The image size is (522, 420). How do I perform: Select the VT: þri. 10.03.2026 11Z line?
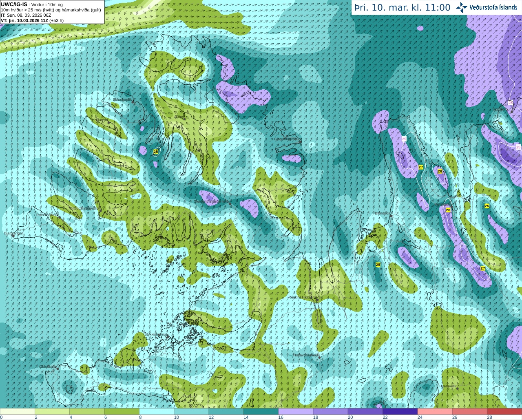coord(32,20)
